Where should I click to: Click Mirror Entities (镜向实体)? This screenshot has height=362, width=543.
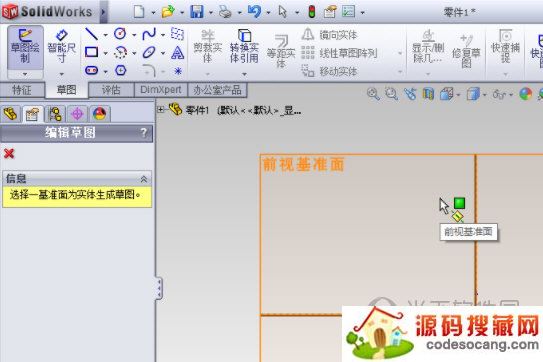329,35
